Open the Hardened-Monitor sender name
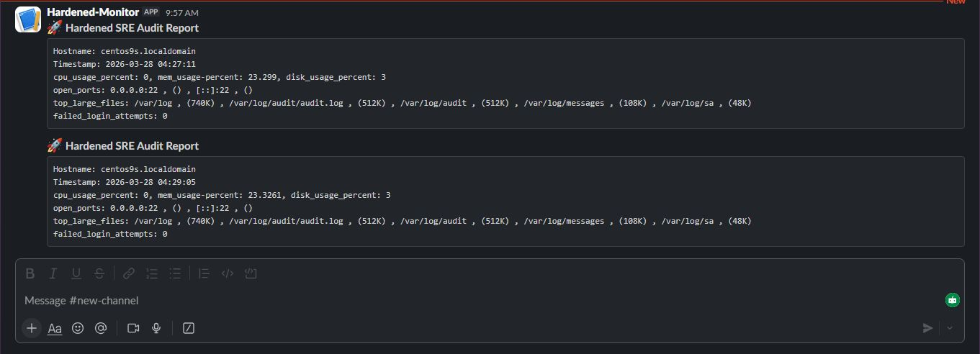 [92, 12]
